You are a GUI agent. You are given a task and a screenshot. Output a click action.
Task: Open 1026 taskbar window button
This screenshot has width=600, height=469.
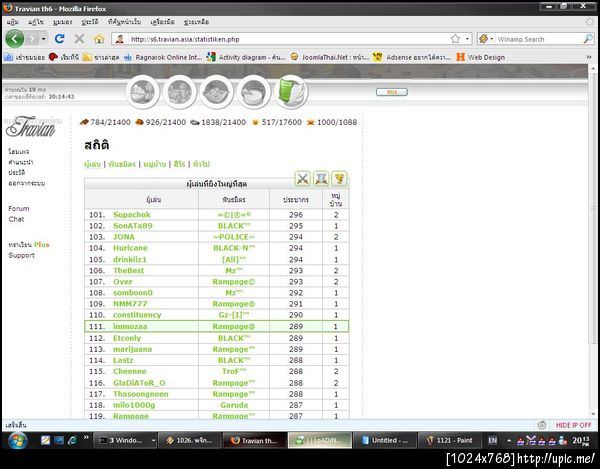tap(189, 441)
